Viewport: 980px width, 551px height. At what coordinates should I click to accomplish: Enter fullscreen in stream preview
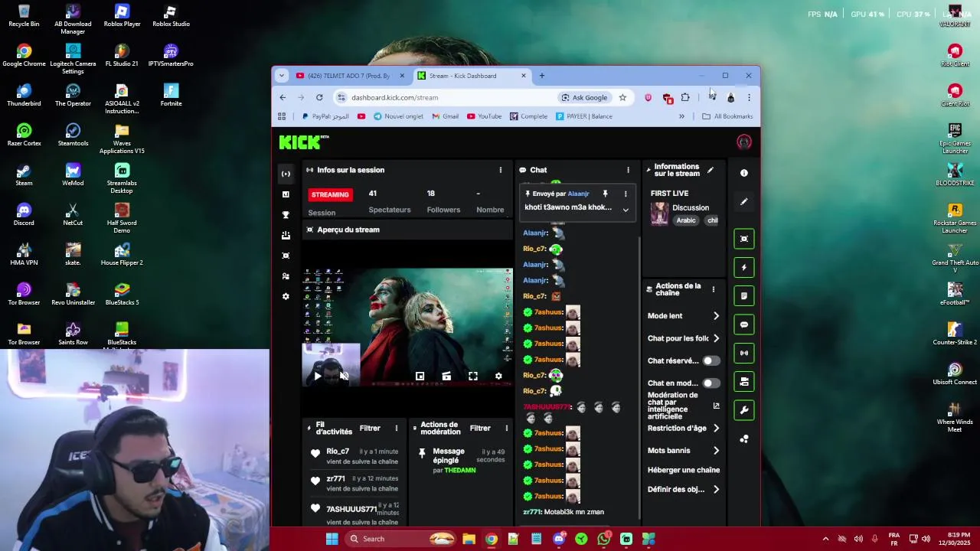coord(473,377)
